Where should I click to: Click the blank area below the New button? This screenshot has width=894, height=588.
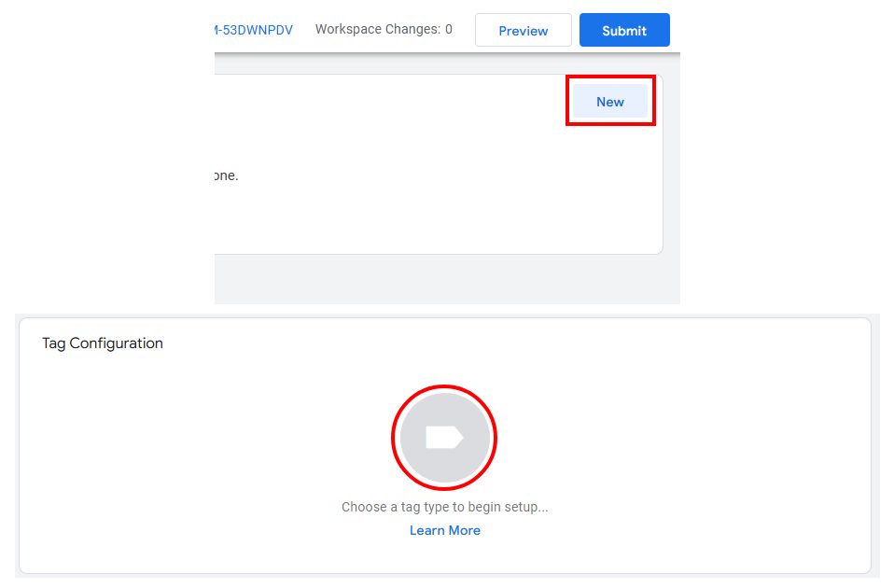coord(609,187)
